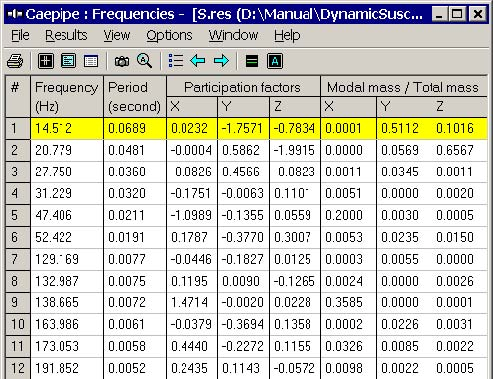Go to next result with right arrow
Screen dimensions: 493x379
[x=221, y=61]
